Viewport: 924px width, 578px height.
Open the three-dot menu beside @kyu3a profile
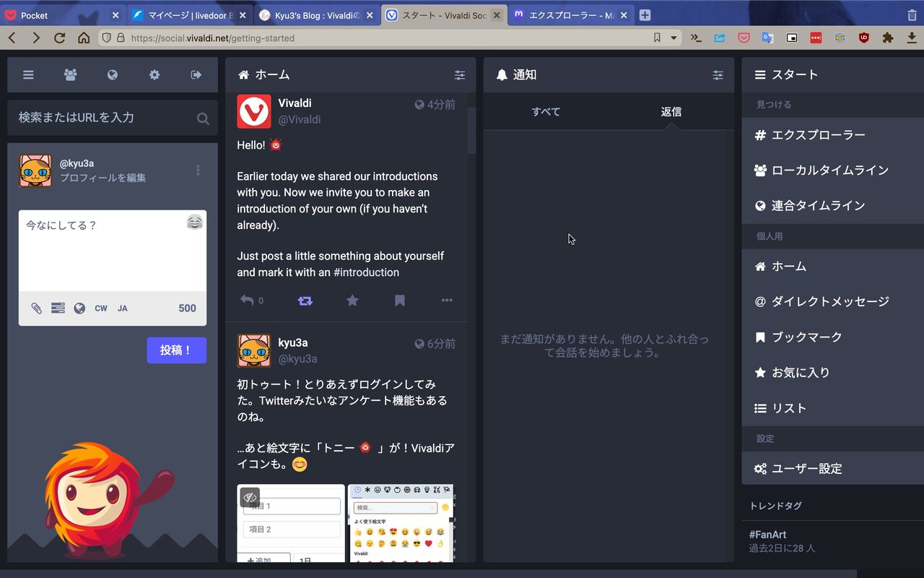click(x=198, y=171)
